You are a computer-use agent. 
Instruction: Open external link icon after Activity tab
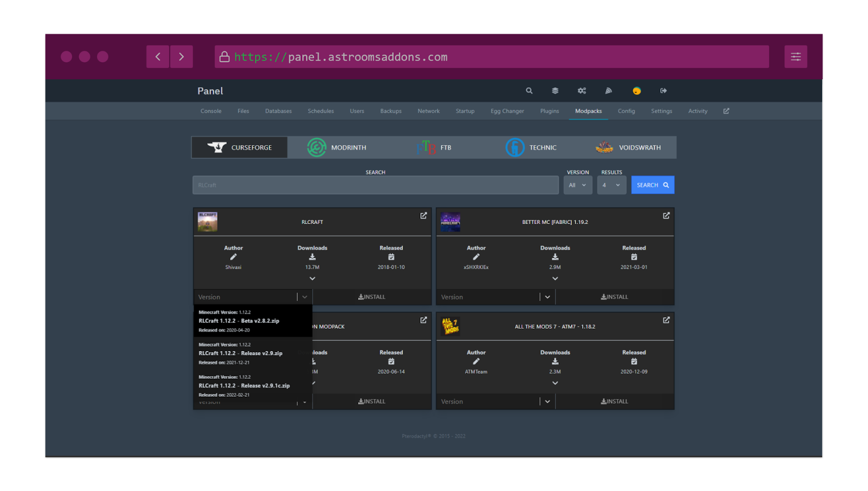(x=726, y=111)
